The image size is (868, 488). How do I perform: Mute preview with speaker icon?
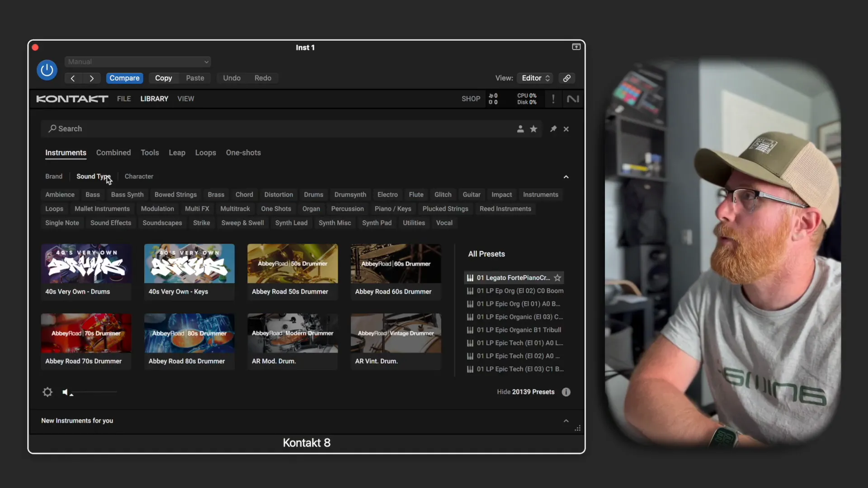(x=65, y=392)
